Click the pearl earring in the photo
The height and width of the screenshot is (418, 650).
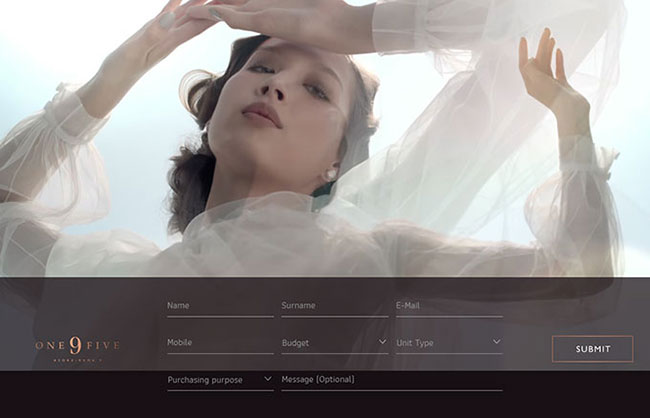coord(331,174)
